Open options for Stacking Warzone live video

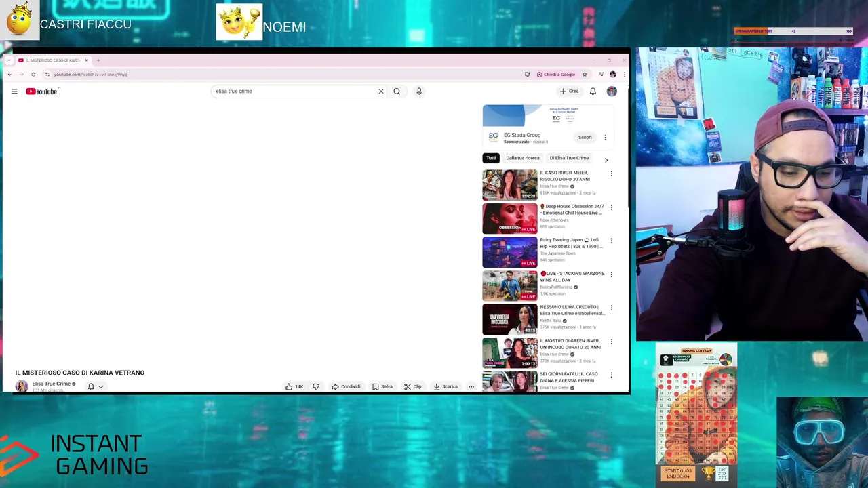tap(611, 274)
